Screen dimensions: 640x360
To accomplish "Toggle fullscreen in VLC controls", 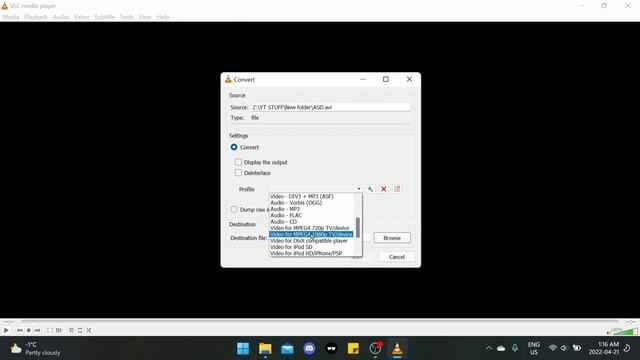I will pyautogui.click(x=49, y=330).
